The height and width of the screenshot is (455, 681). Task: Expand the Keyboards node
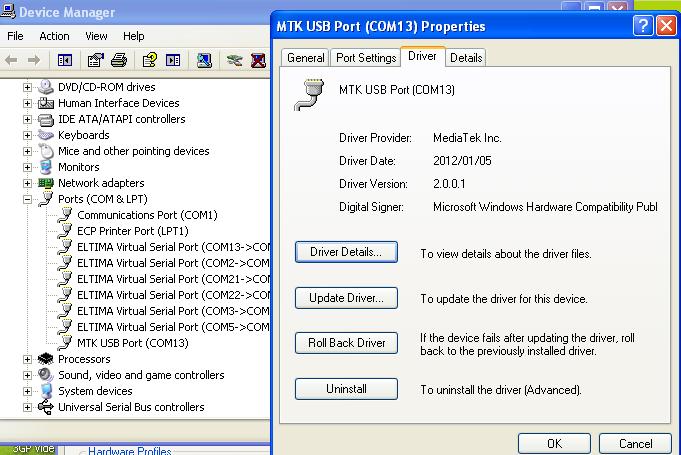27,135
